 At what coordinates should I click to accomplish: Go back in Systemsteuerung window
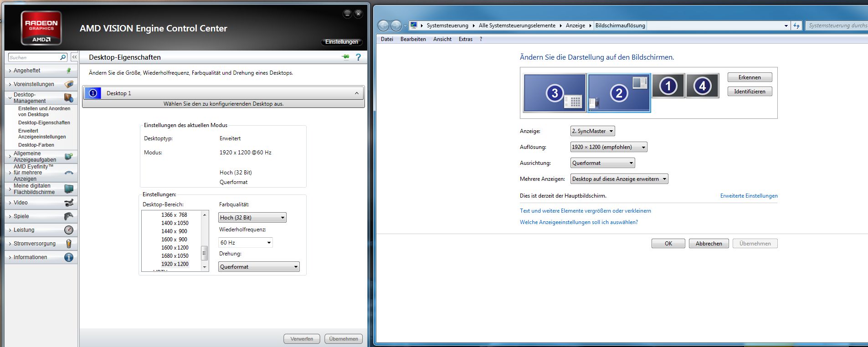coord(384,26)
